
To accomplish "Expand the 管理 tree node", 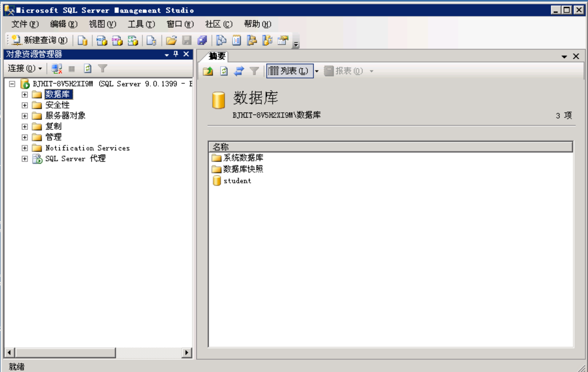I will coord(25,137).
